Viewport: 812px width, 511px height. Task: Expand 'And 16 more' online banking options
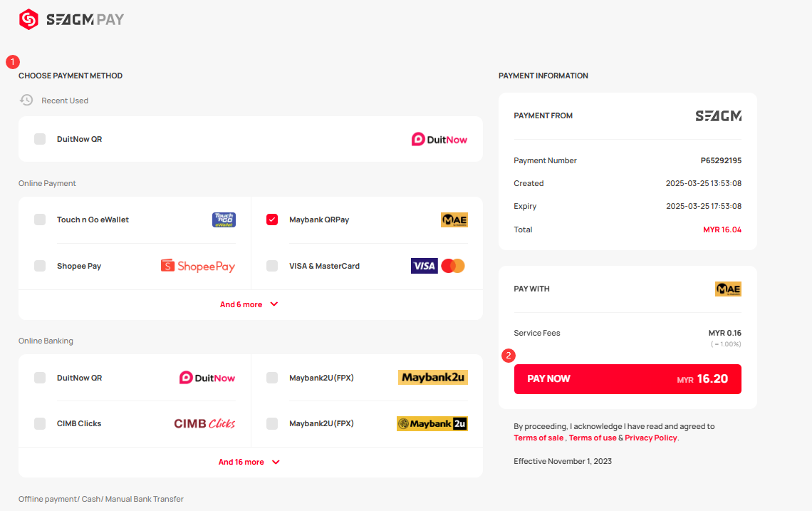[x=249, y=462]
